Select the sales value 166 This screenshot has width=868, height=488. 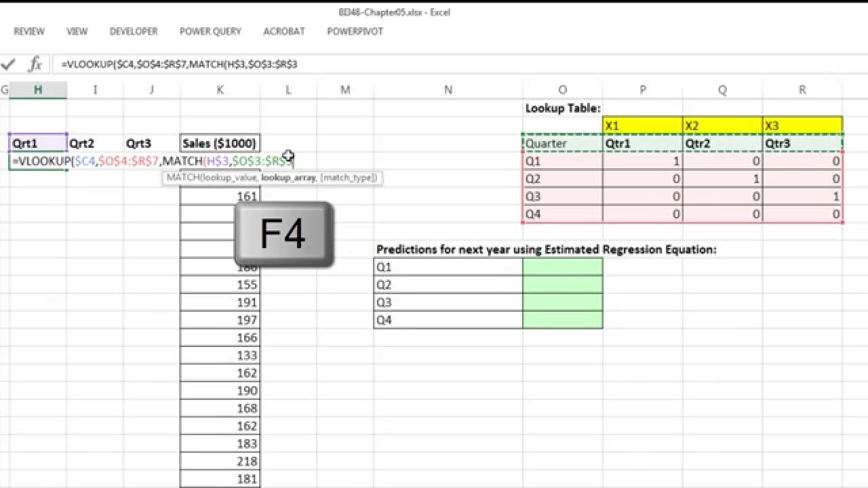pyautogui.click(x=220, y=338)
